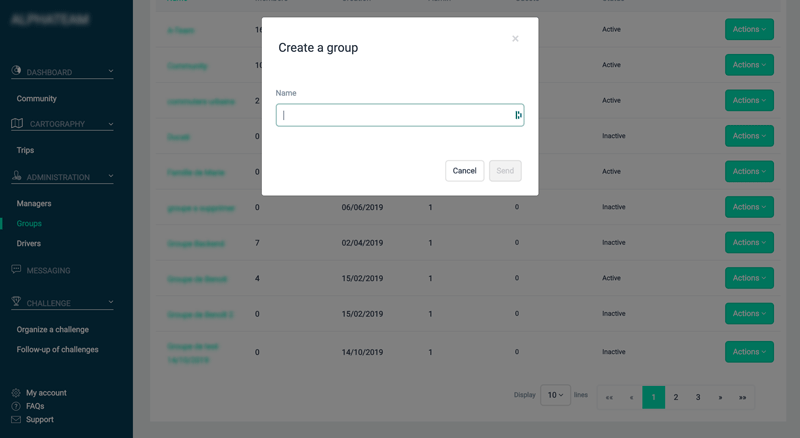Click the Messaging chat bubble icon

tap(17, 270)
